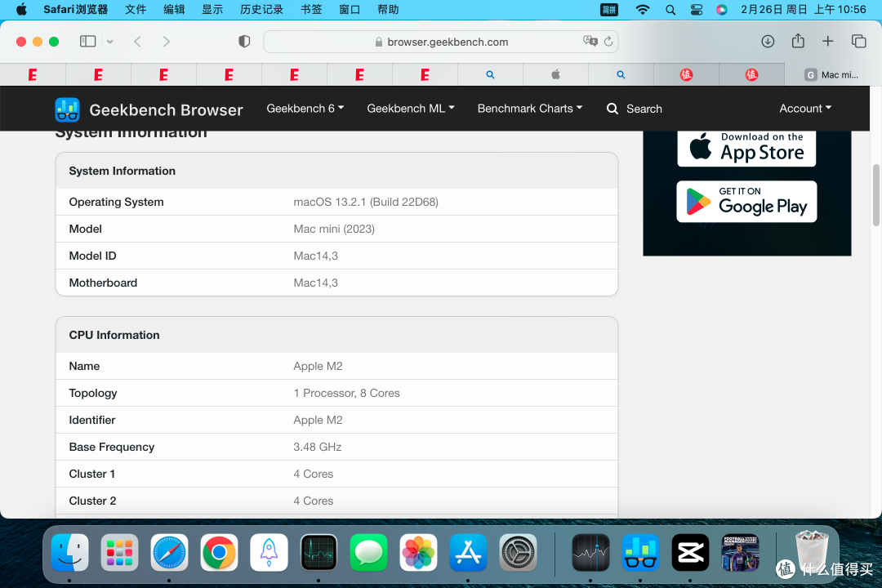Open Football Manager from the Dock

[x=740, y=553]
